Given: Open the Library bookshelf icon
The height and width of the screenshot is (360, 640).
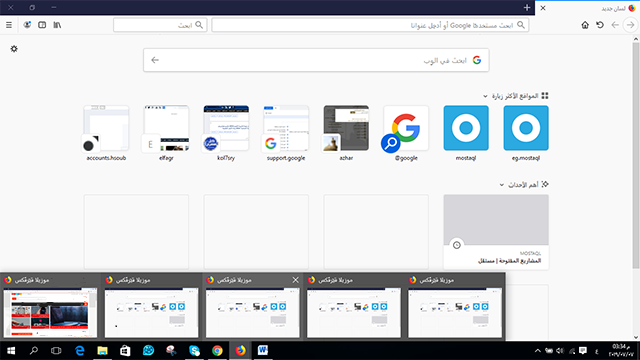Looking at the screenshot, I should (57, 25).
